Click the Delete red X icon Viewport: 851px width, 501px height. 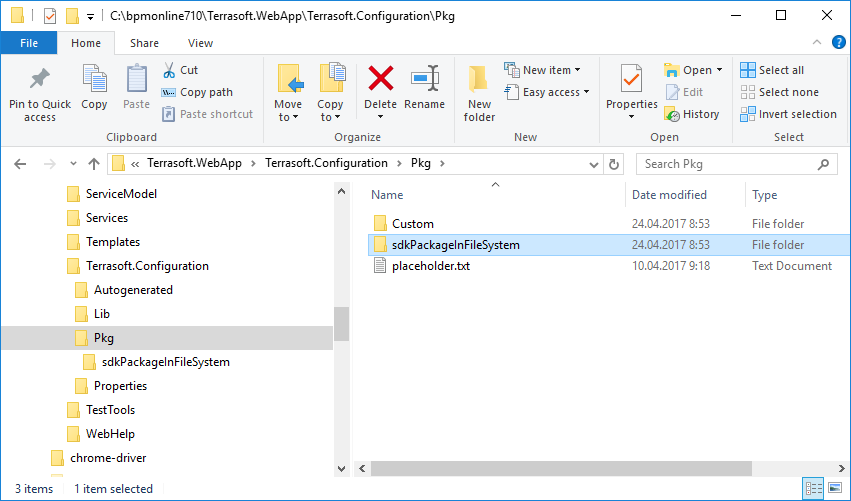[x=380, y=79]
